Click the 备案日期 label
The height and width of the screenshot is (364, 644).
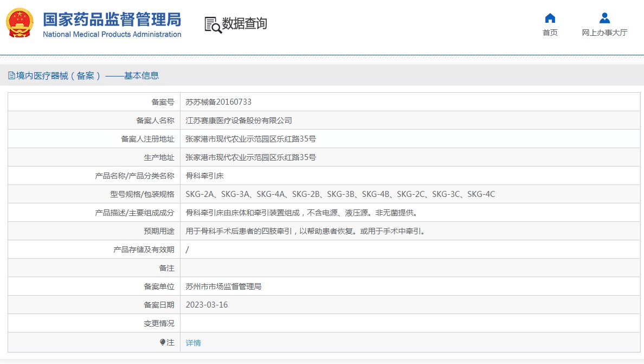(x=159, y=305)
